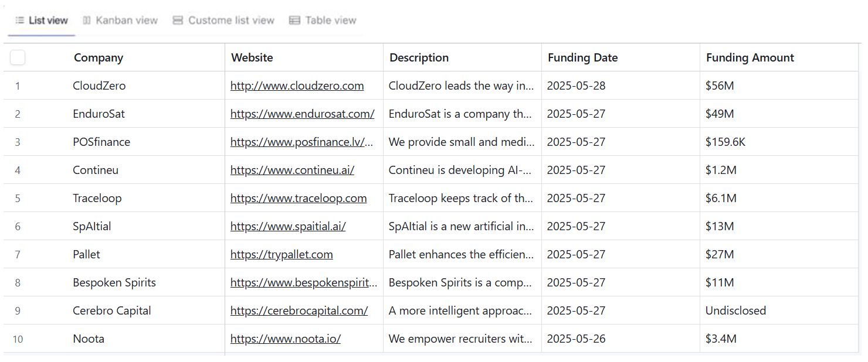Image resolution: width=868 pixels, height=362 pixels.
Task: Click the Custome list view icon
Action: 178,21
